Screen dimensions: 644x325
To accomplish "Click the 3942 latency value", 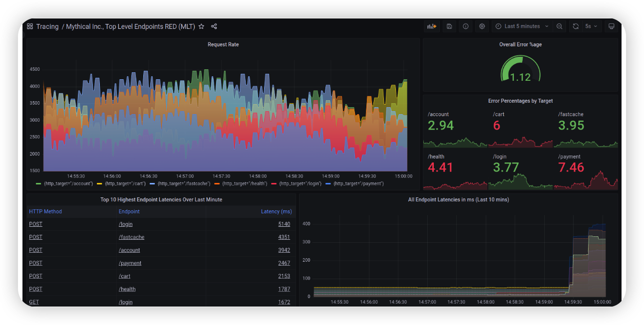I will pyautogui.click(x=284, y=250).
